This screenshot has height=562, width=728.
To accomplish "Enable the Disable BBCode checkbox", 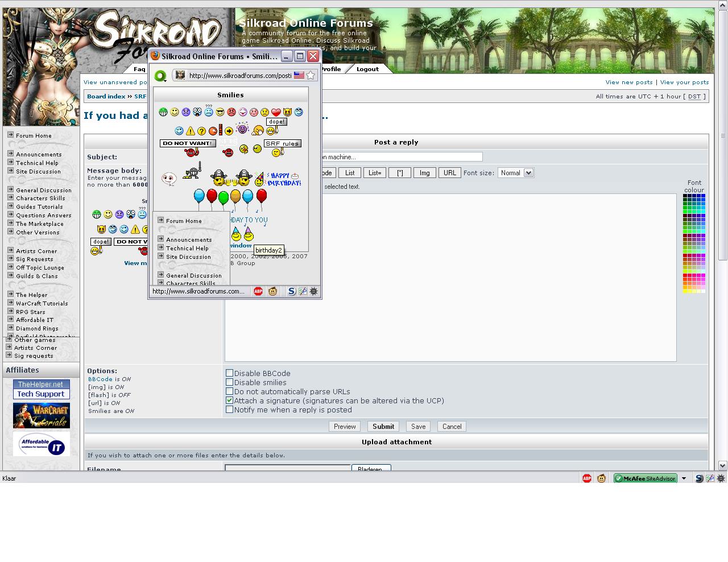I will [230, 373].
